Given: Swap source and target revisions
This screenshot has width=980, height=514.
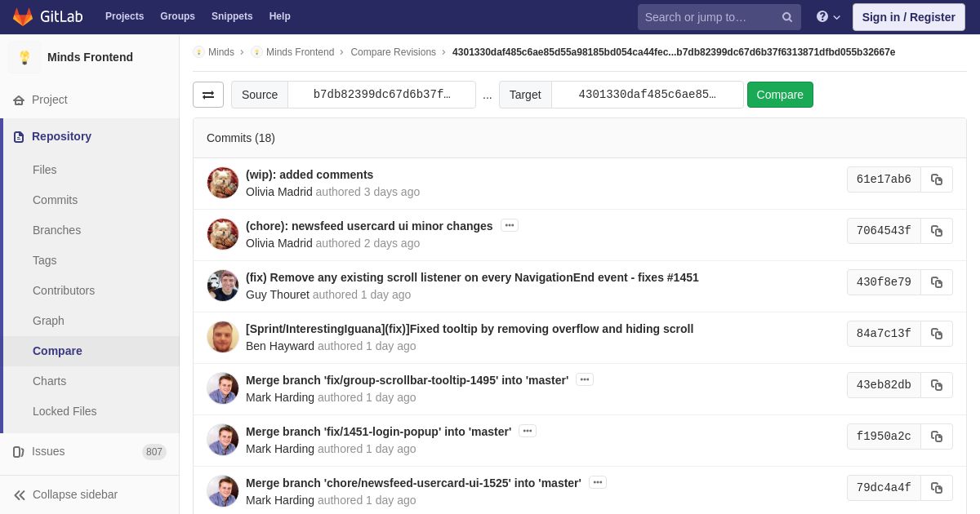Looking at the screenshot, I should coord(208,95).
